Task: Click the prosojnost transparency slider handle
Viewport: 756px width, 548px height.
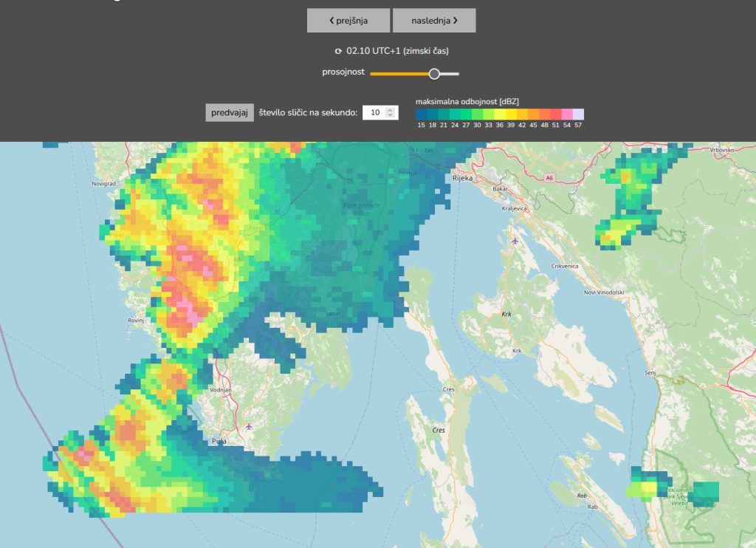Action: pos(434,74)
